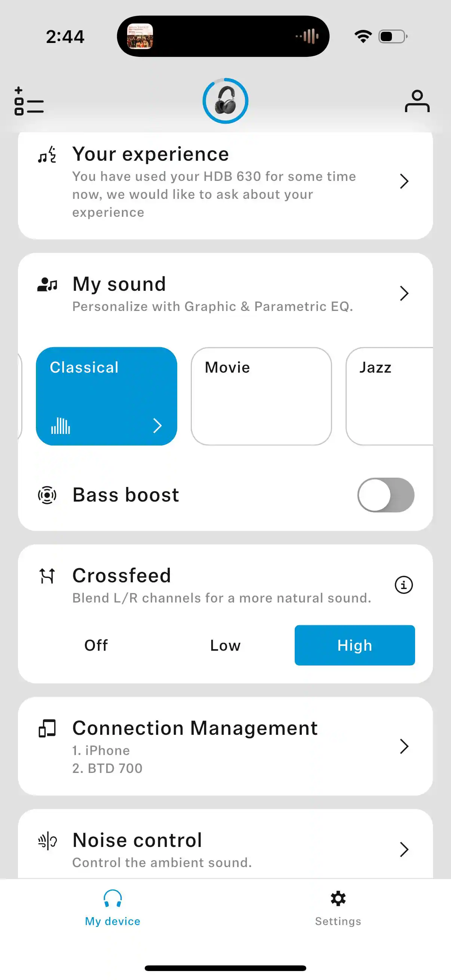Switch to the Settings tab
Screen dimensions: 451x980
(338, 907)
